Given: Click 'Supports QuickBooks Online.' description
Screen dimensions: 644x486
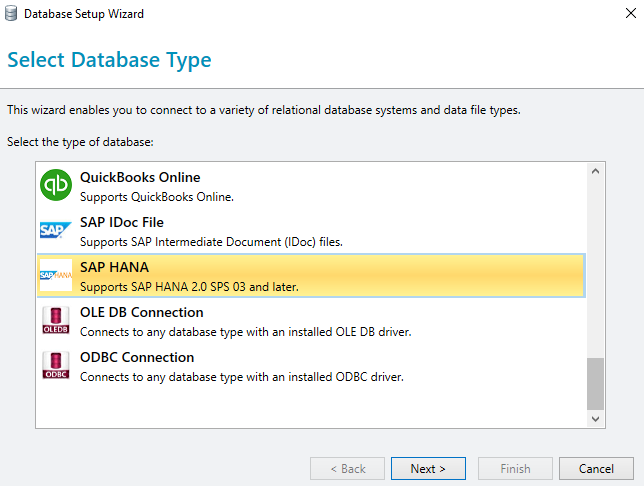Looking at the screenshot, I should 157,197.
